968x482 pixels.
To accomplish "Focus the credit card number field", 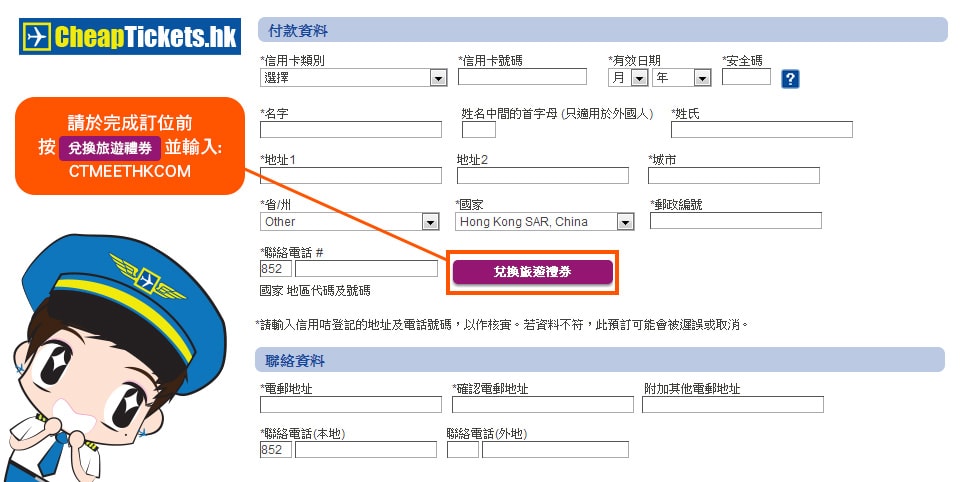I will [522, 77].
